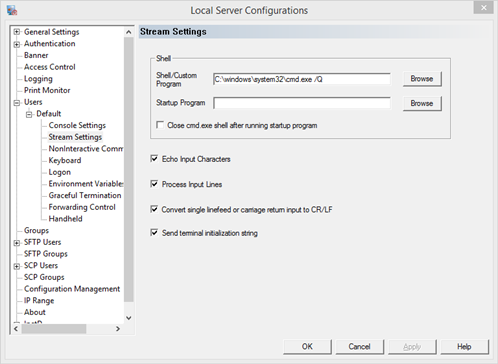Click the tree horizontal scroll right arrow
Viewport: 498px width, 364px height.
[x=118, y=329]
